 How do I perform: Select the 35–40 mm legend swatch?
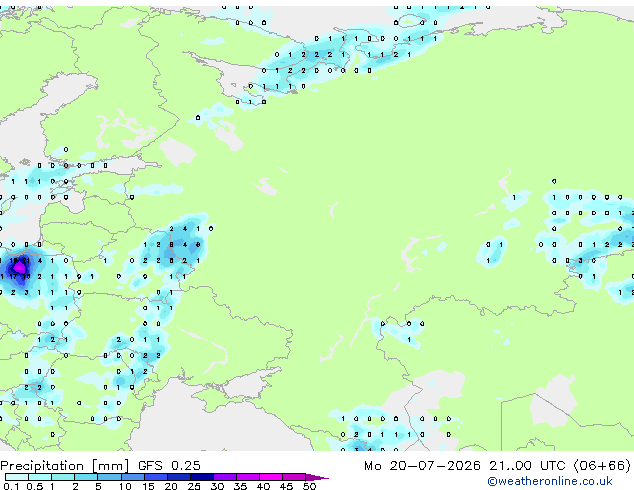247,477
